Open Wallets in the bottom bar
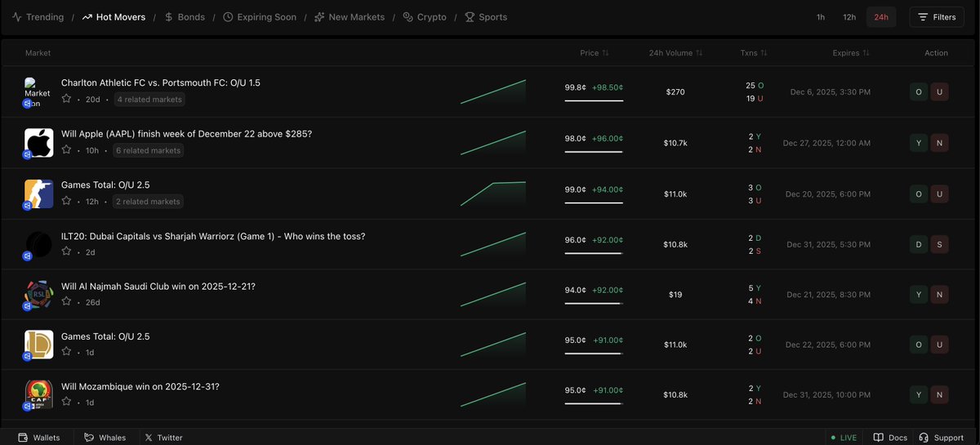 [x=39, y=438]
